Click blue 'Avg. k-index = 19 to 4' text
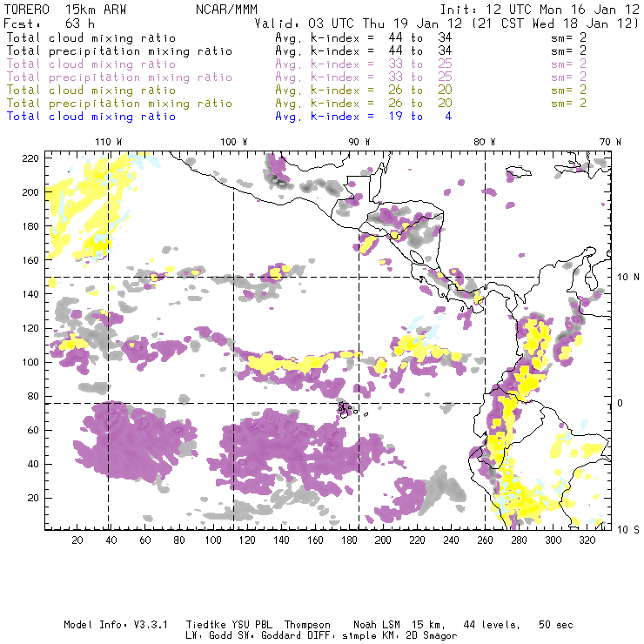644x644 pixels. coord(364,117)
